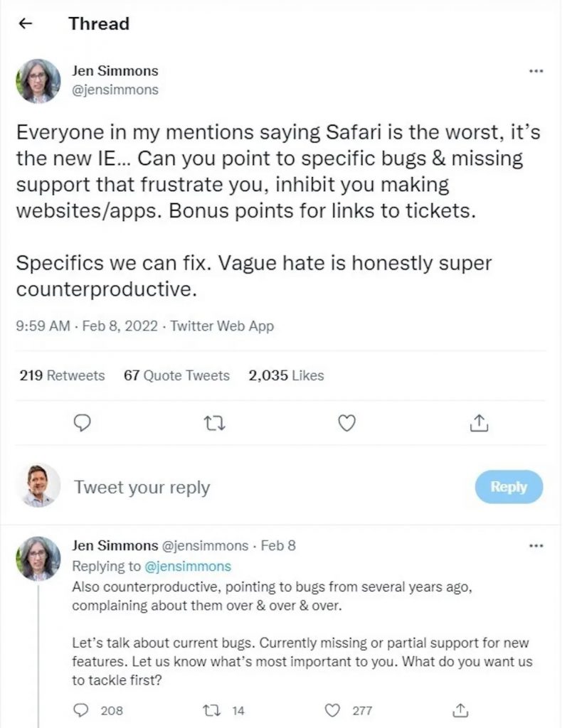577x728 pixels.
Task: Share the follow-up reply tweet
Action: 459,710
